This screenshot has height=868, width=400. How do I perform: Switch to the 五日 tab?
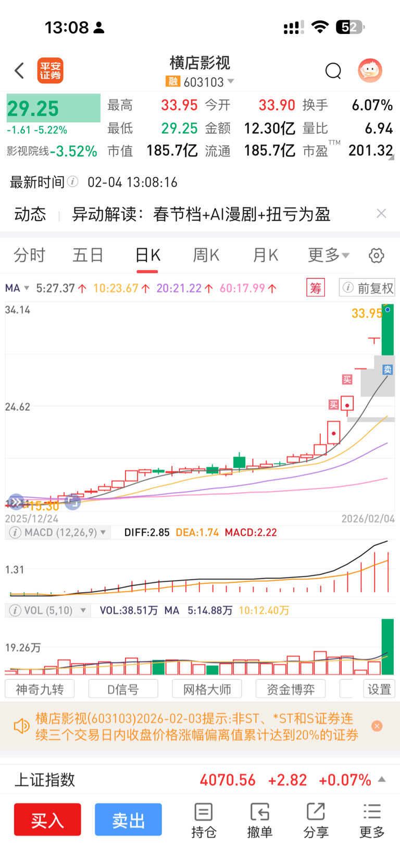pos(87,255)
